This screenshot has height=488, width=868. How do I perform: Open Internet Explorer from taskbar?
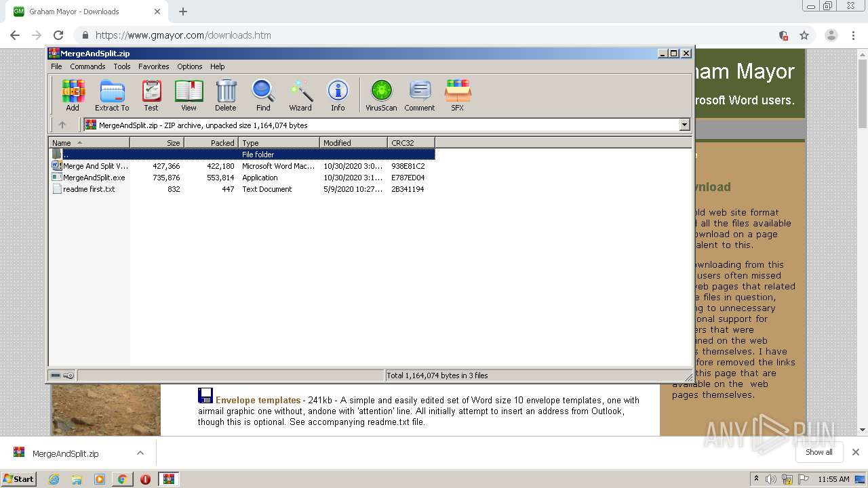click(54, 479)
